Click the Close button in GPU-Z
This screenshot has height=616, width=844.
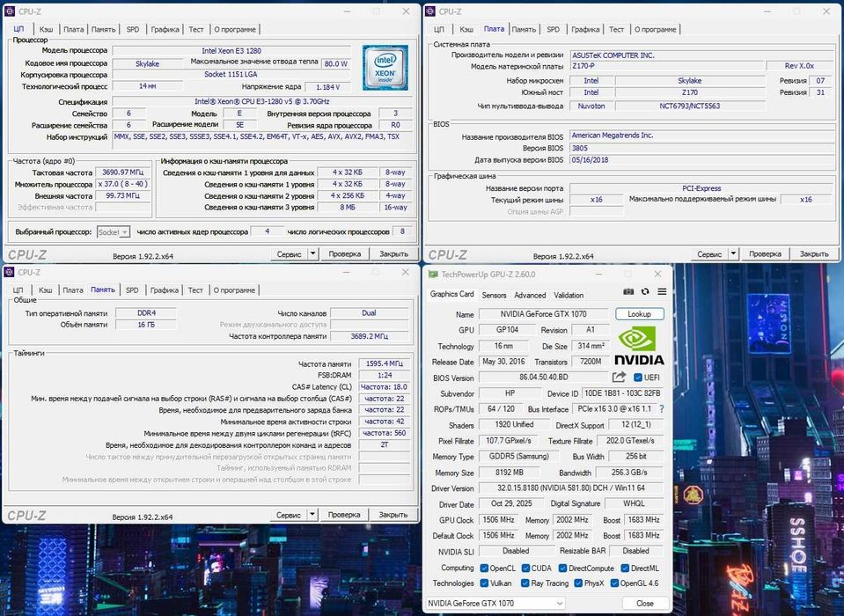pos(645,603)
